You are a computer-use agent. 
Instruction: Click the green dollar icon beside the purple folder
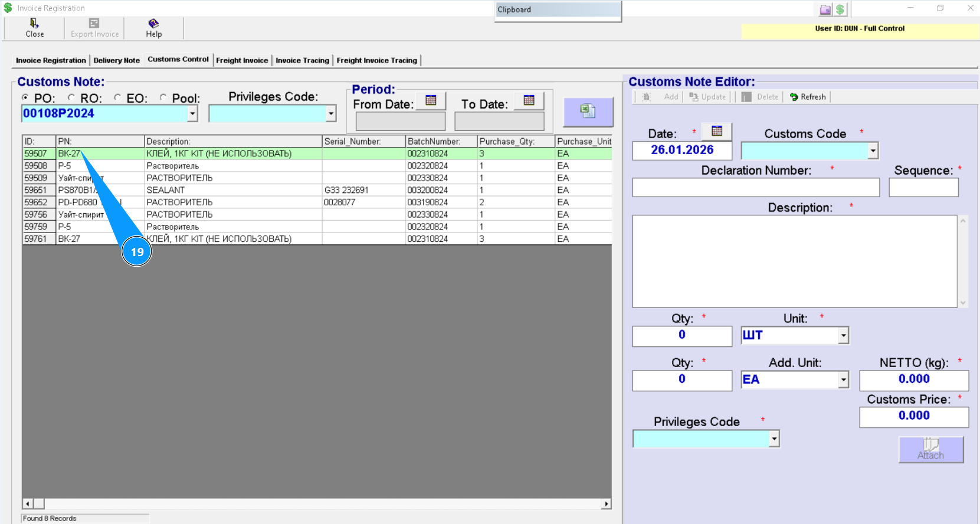click(840, 9)
